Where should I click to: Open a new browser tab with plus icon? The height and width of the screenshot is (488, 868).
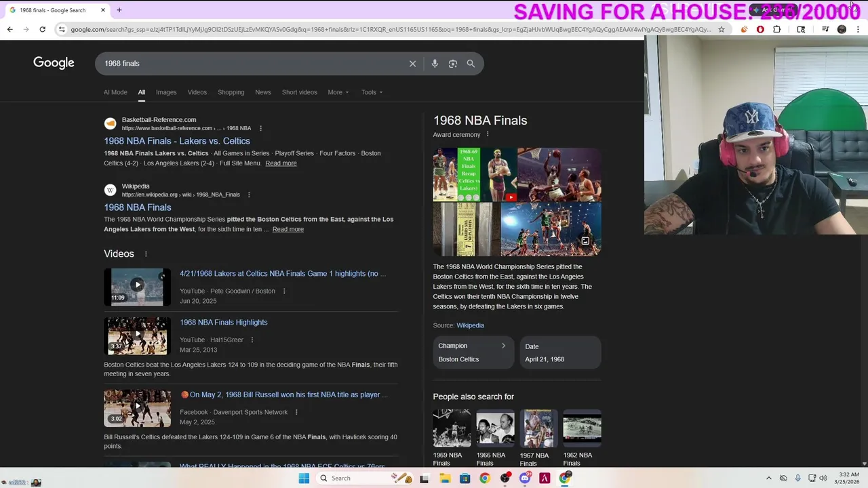(119, 10)
